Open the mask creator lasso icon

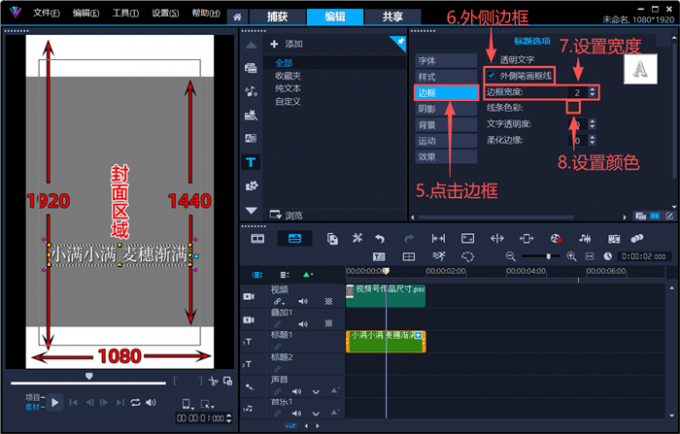468,257
